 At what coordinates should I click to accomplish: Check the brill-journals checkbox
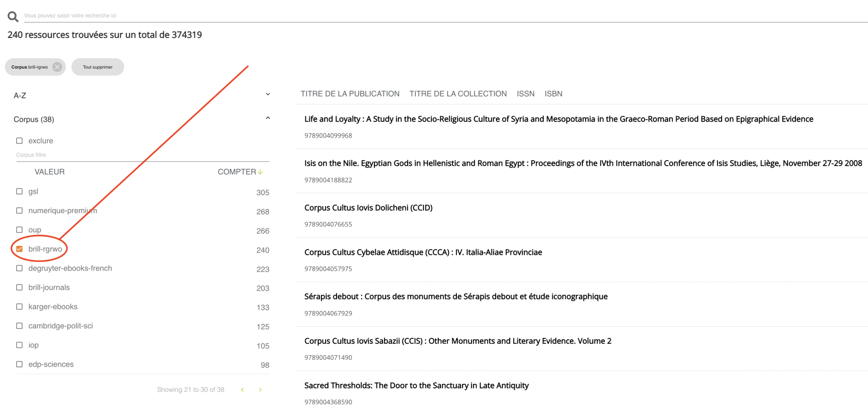[x=19, y=287]
